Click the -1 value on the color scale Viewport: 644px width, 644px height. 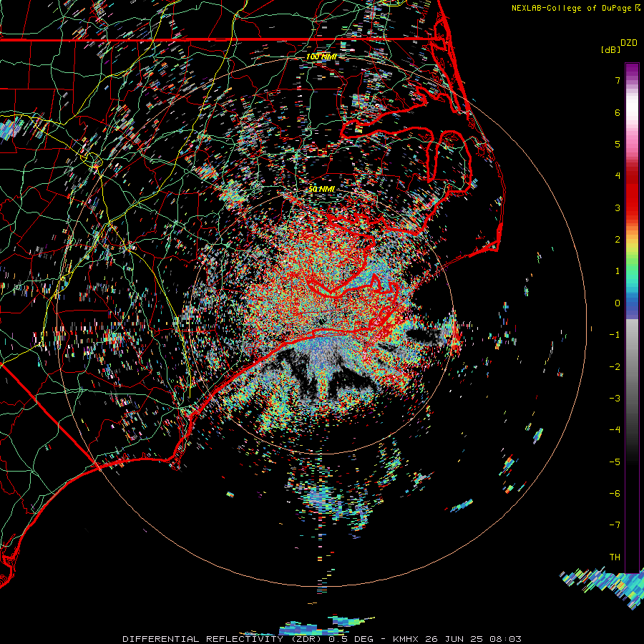pos(615,335)
